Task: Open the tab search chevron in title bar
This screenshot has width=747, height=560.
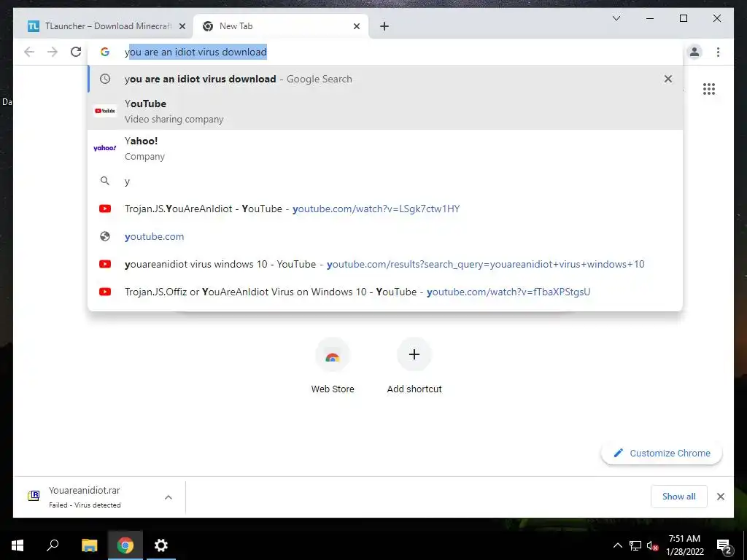Action: click(616, 18)
